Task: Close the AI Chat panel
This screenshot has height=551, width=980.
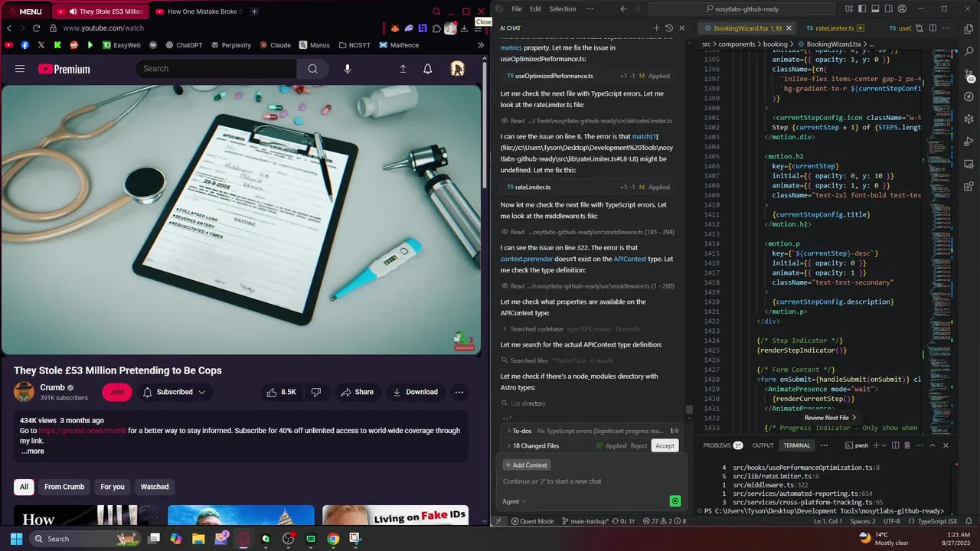Action: [x=682, y=28]
